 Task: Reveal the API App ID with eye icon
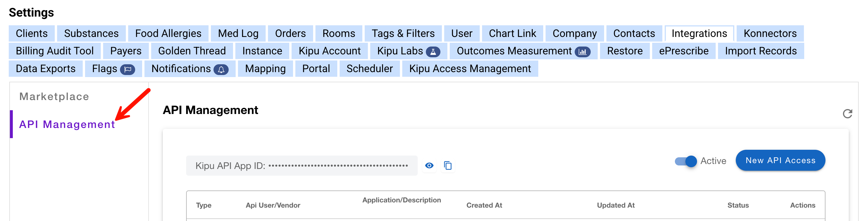coord(429,165)
